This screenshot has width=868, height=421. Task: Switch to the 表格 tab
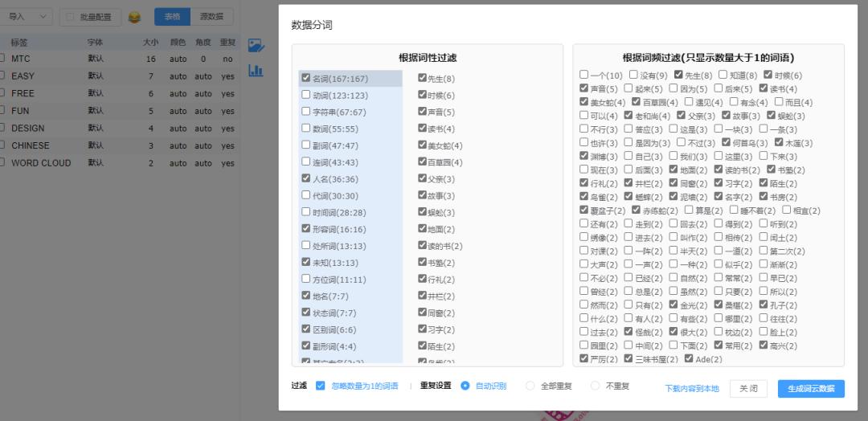[x=172, y=17]
